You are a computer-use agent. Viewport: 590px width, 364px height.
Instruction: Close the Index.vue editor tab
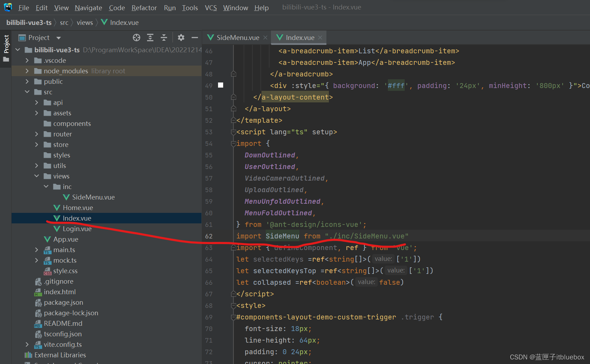[x=320, y=38]
